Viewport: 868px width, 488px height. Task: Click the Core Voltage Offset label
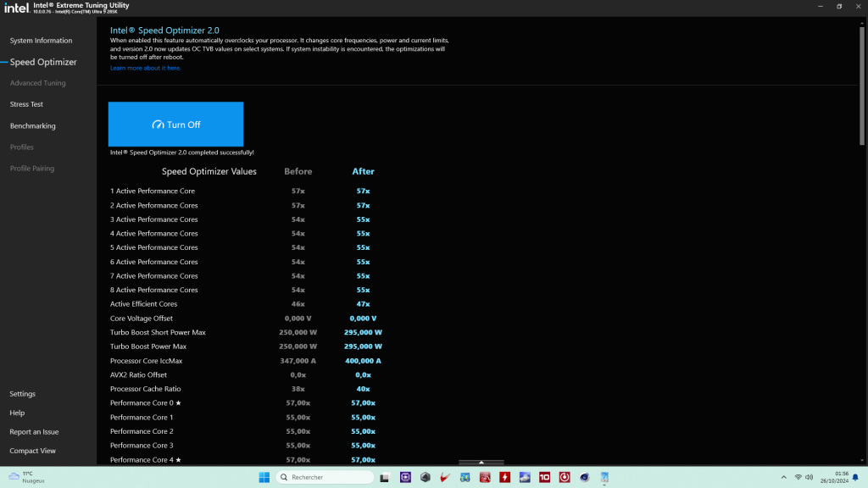142,319
